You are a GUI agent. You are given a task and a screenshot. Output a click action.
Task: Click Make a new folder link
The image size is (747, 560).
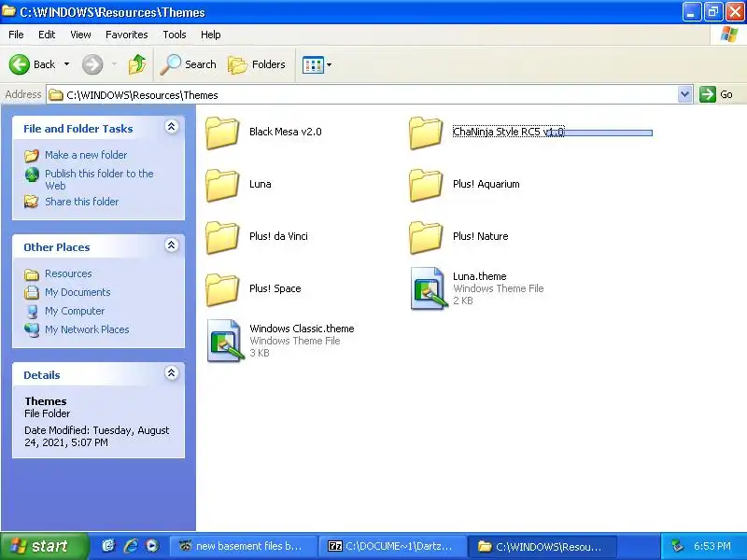pyautogui.click(x=86, y=155)
